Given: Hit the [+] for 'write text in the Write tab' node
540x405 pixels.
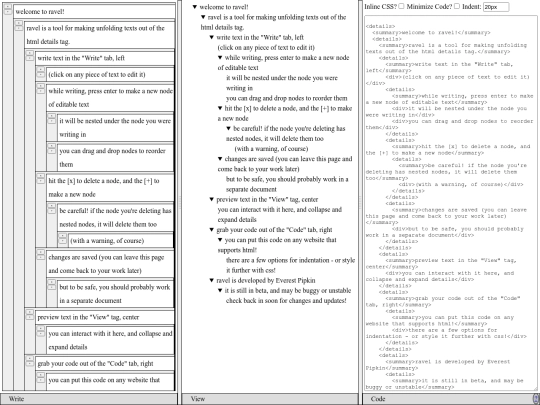Looking at the screenshot, I should tap(30, 58).
